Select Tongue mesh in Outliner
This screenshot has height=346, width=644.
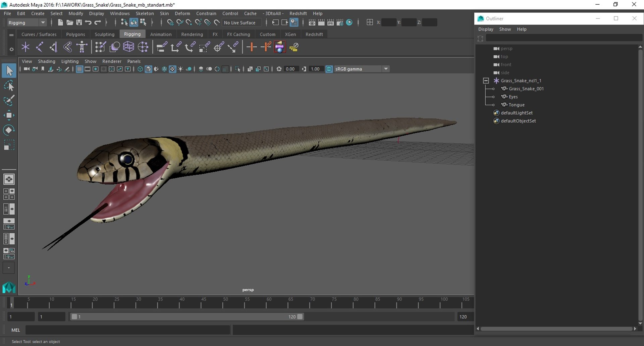[x=517, y=105]
